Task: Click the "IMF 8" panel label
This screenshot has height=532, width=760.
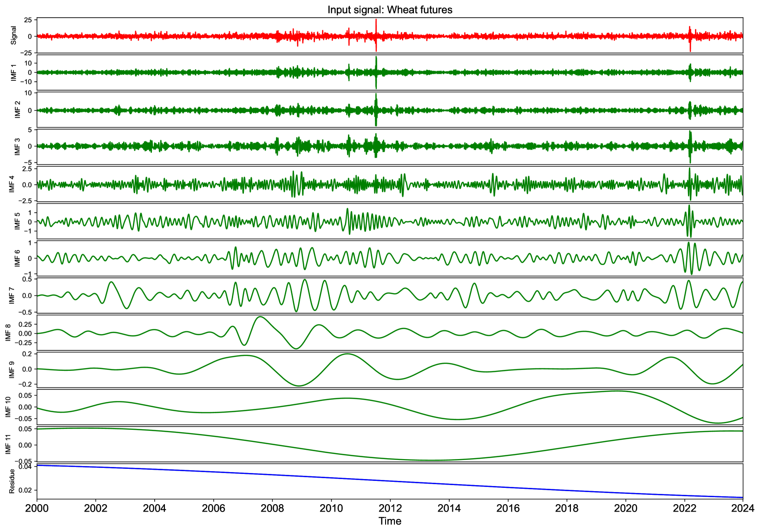Action: tap(7, 332)
